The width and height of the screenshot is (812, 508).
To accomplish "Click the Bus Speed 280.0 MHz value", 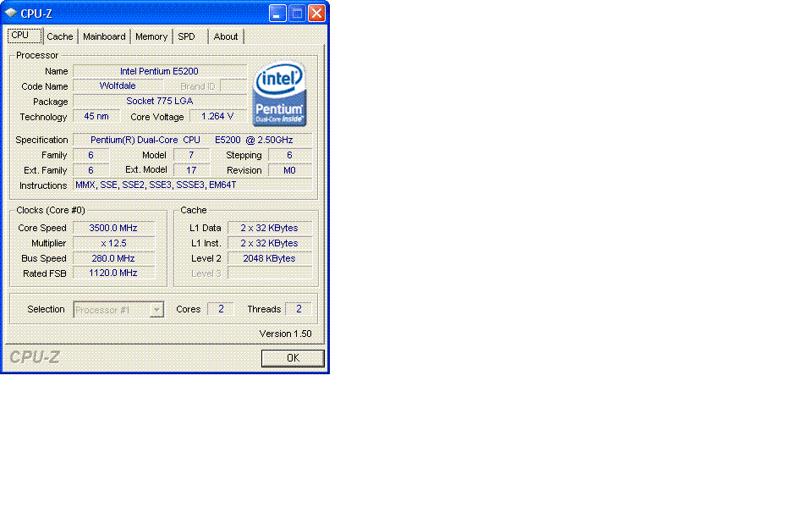I will coord(113,258).
